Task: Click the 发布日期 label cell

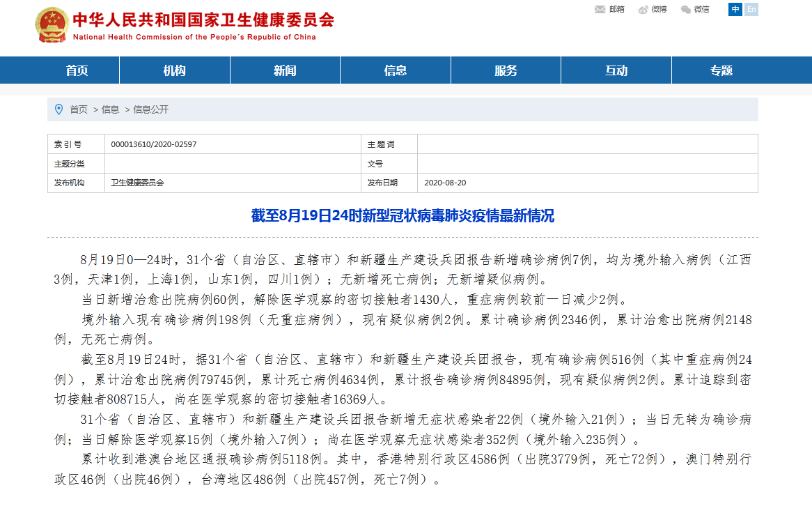Action: pos(389,183)
